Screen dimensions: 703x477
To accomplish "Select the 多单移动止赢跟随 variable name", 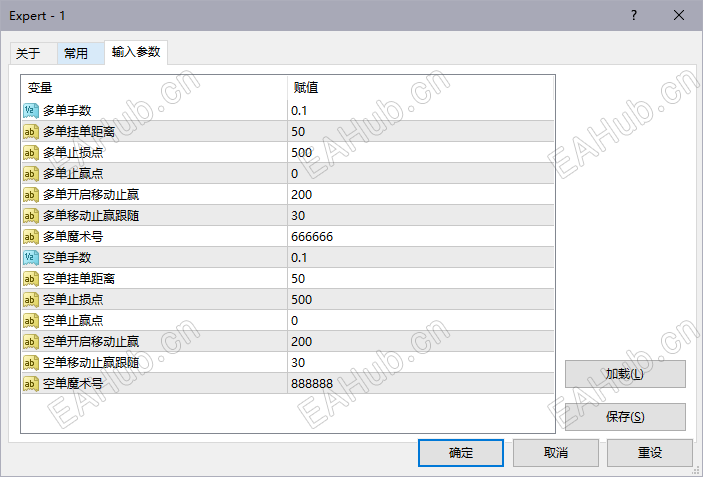I will pyautogui.click(x=91, y=216).
